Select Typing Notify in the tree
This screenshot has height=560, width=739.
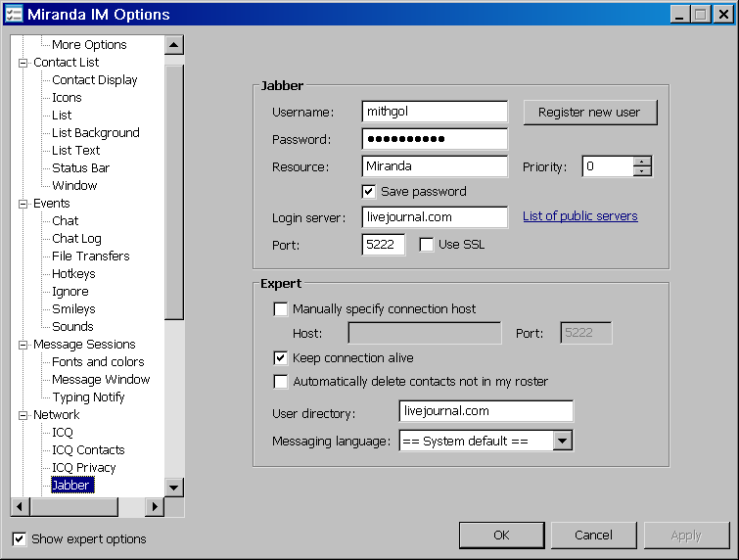pyautogui.click(x=88, y=397)
